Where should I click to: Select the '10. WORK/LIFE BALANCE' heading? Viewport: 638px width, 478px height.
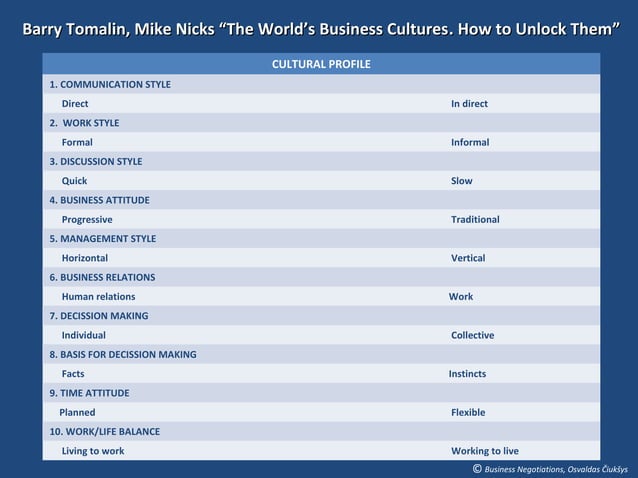click(x=105, y=432)
